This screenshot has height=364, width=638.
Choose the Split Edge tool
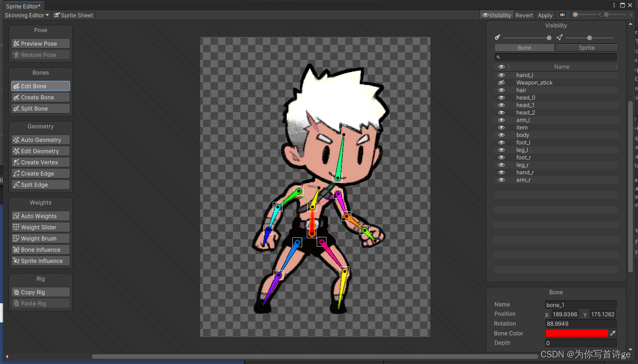point(41,185)
